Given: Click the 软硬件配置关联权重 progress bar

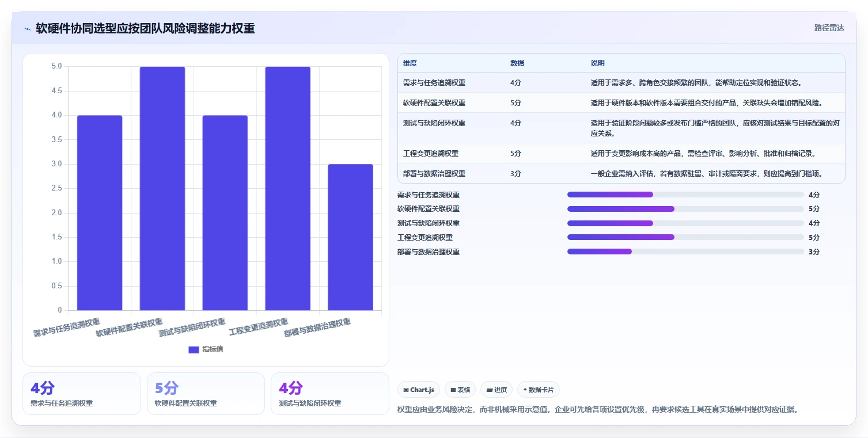Looking at the screenshot, I should (685, 209).
